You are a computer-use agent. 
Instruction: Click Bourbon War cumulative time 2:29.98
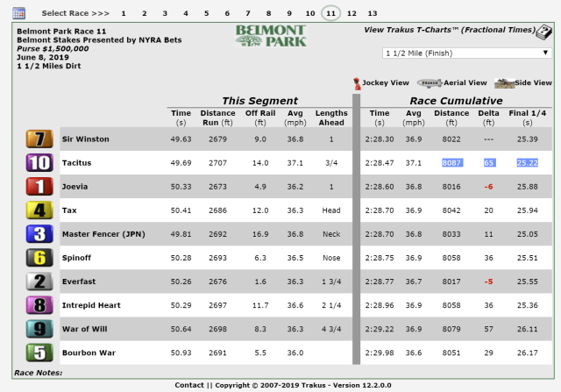[380, 353]
